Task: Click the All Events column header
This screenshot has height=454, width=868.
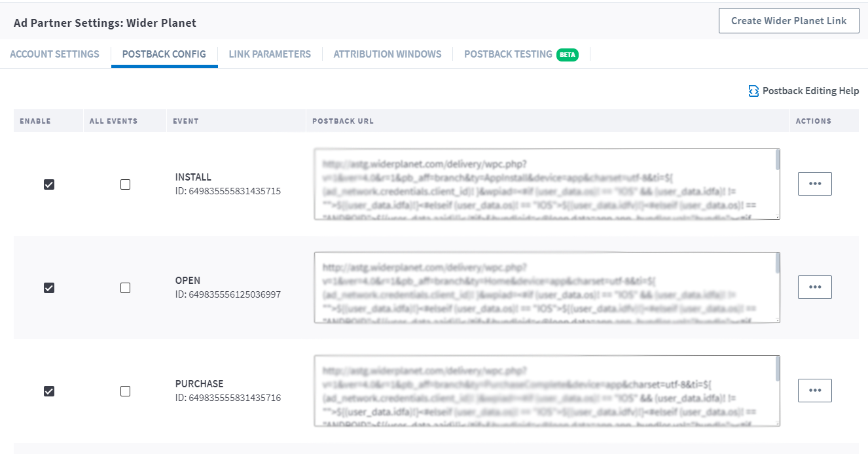Action: 114,121
